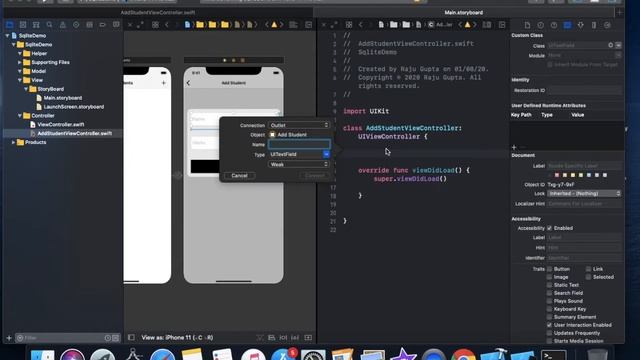Open the Find navigator magnifier icon

(x=49, y=25)
